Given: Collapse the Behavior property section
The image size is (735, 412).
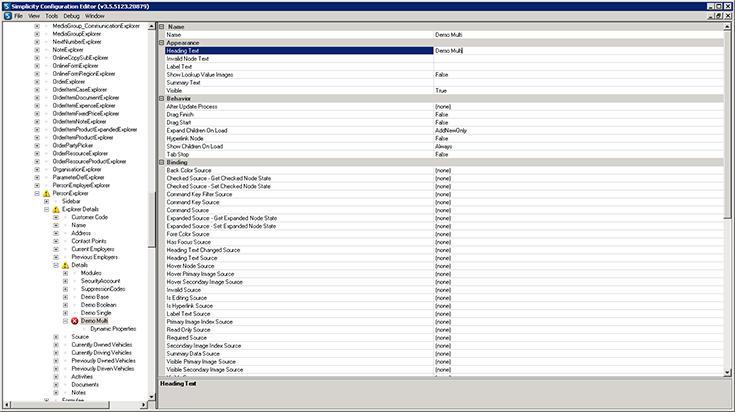Looking at the screenshot, I should [162, 98].
